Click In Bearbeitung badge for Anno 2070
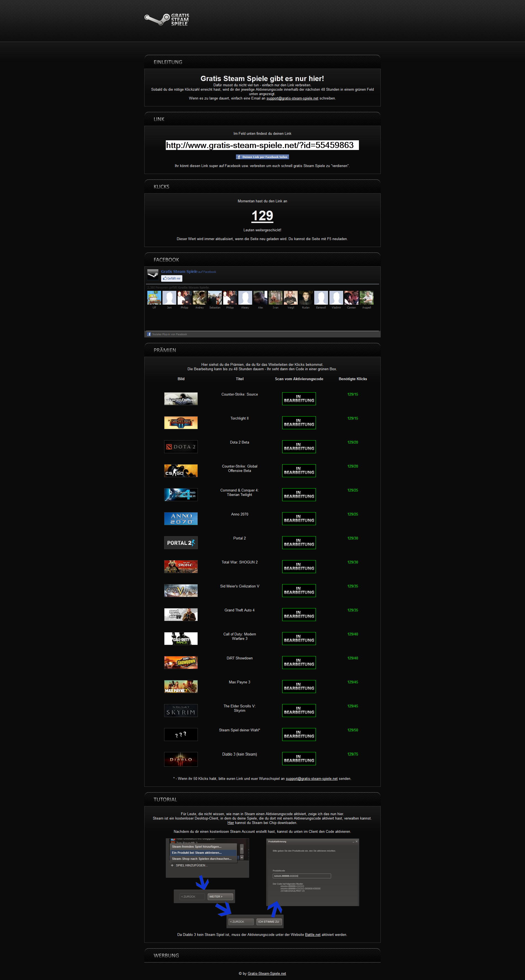The height and width of the screenshot is (980, 525). pos(299,519)
